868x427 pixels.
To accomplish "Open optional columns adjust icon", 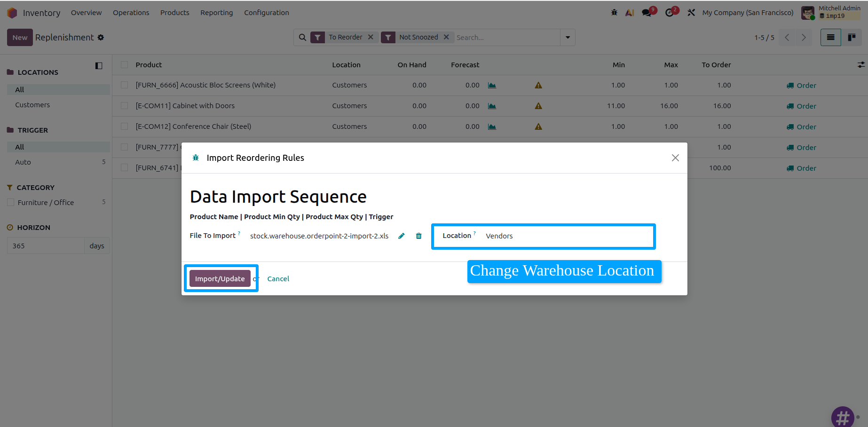I will tap(861, 65).
